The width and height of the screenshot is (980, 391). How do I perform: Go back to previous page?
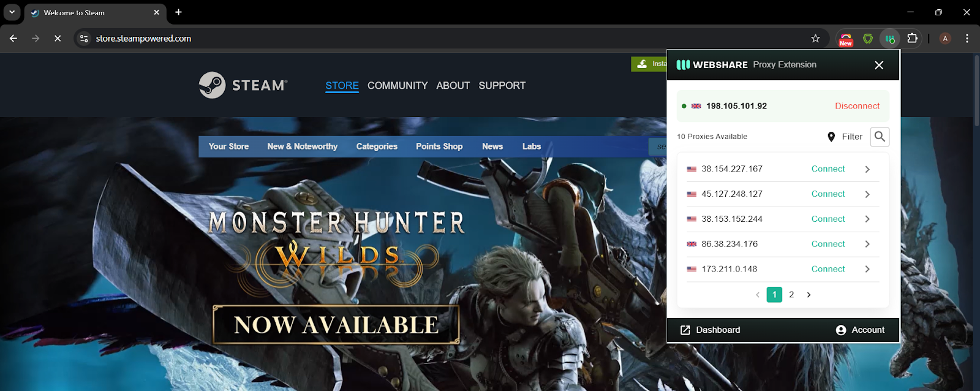(13, 39)
